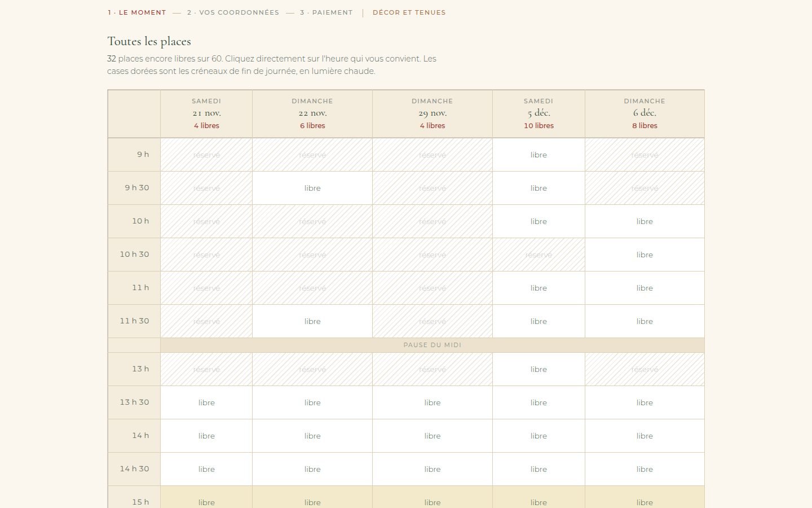Choose the golden 15 h slot on Dimanche 29 nov.
This screenshot has width=812, height=508.
coord(433,497)
